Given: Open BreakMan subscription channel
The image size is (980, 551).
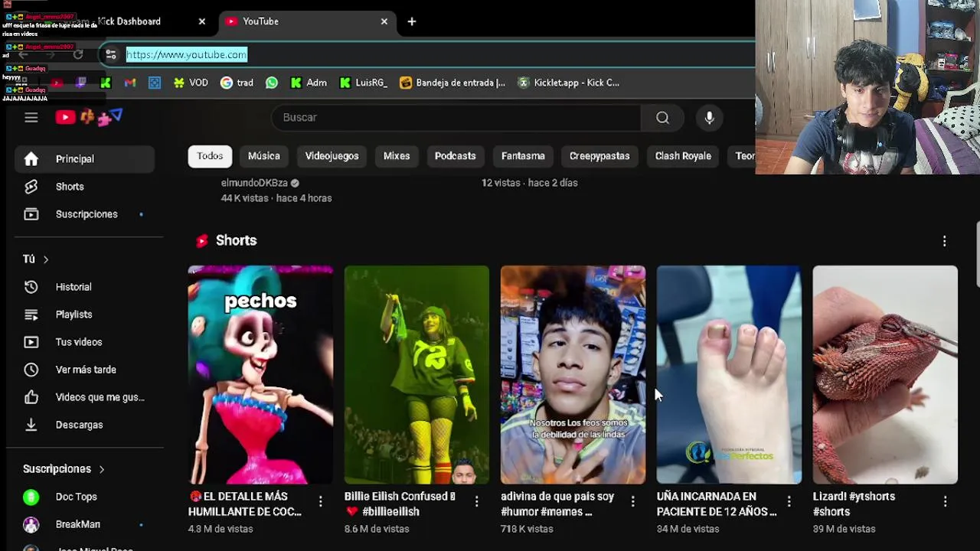Looking at the screenshot, I should pos(84,524).
